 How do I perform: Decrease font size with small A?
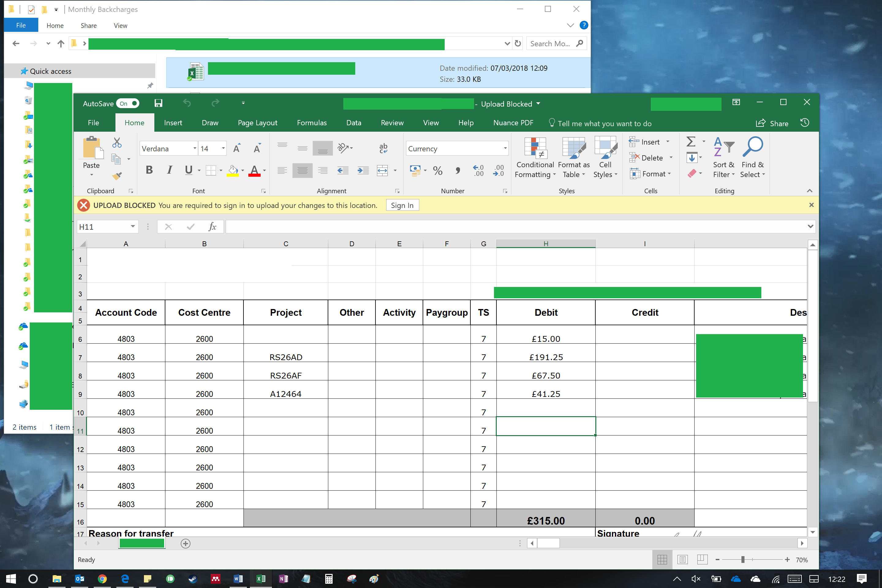257,149
